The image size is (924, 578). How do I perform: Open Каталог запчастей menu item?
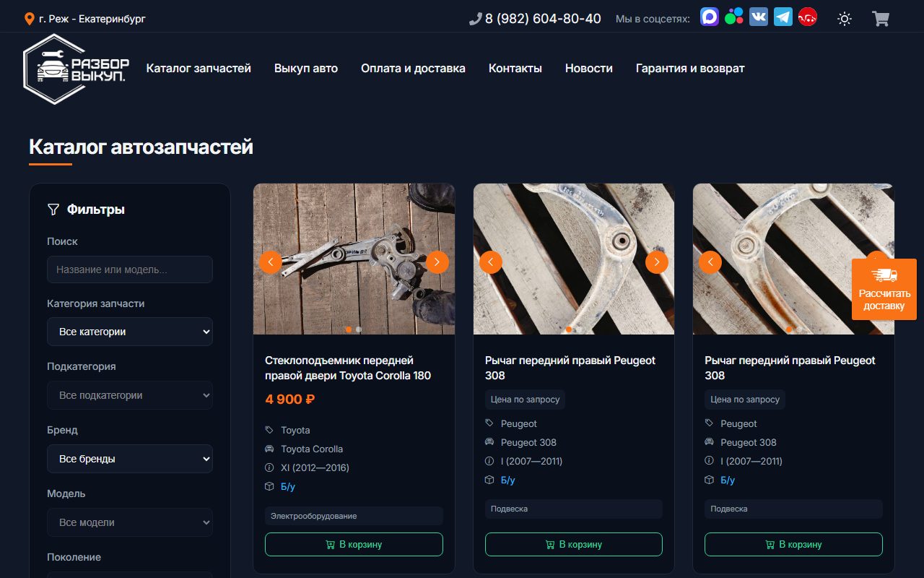click(x=199, y=69)
